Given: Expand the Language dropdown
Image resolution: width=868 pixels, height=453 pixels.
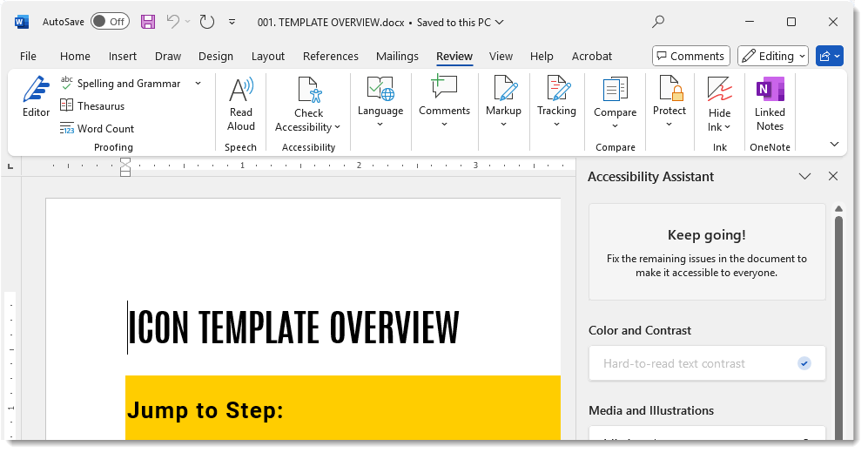Looking at the screenshot, I should [380, 104].
